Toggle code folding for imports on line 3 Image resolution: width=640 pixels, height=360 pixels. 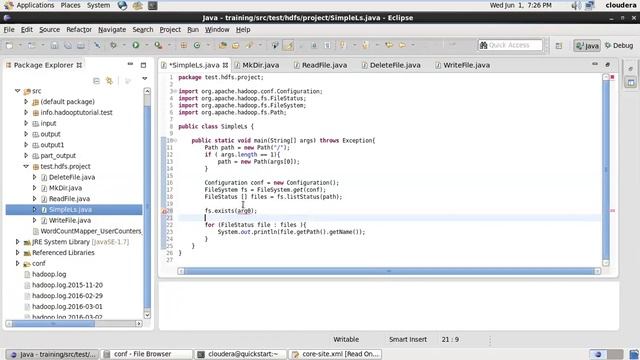pos(175,91)
